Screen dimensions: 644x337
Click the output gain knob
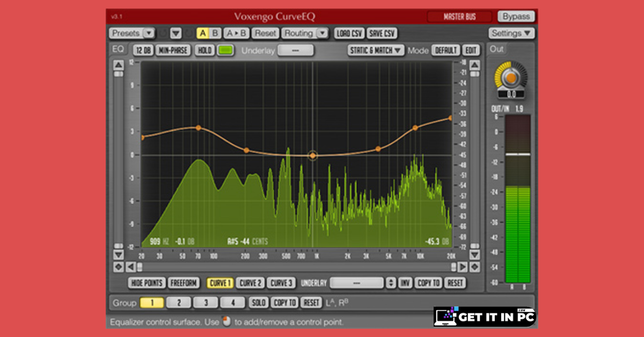[x=511, y=78]
